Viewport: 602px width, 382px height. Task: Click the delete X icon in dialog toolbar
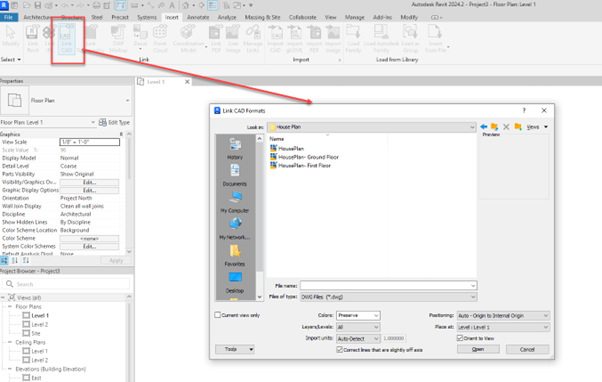coord(506,127)
